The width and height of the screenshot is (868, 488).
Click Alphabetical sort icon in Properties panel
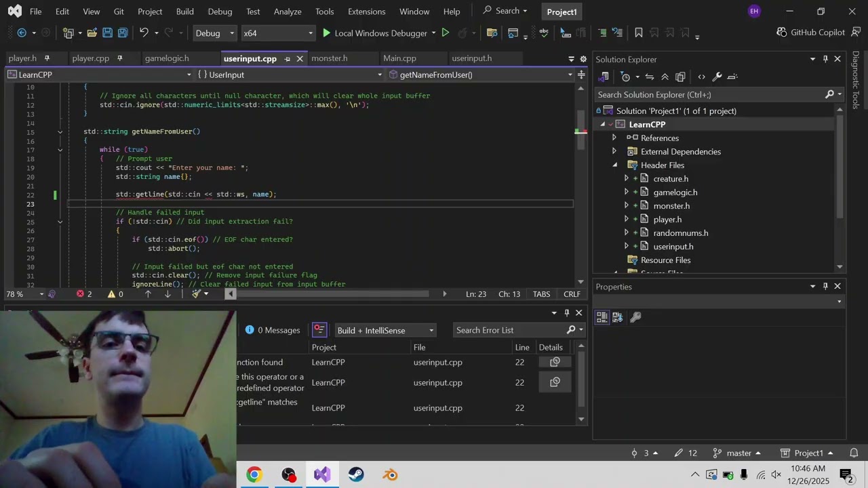[x=617, y=317]
